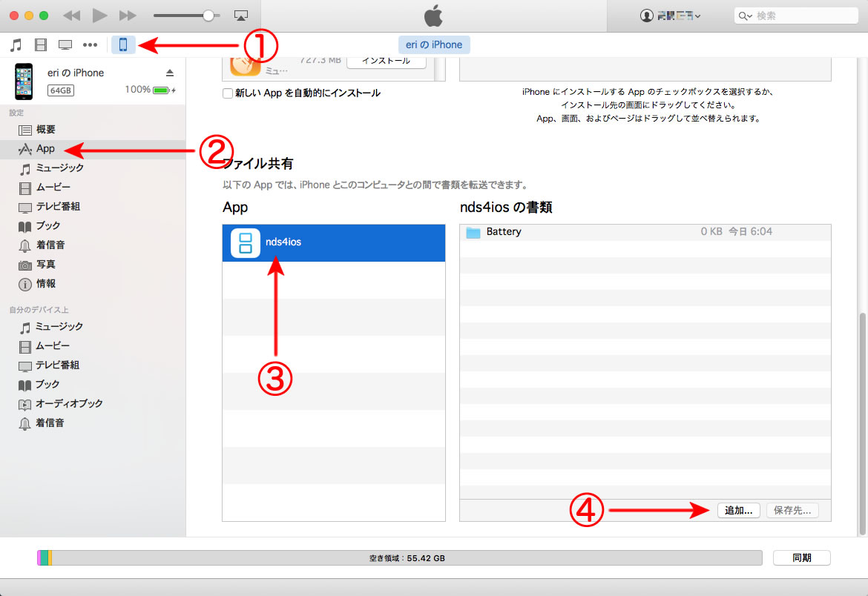Open ミュージック under 設定
The height and width of the screenshot is (596, 868).
[93, 168]
